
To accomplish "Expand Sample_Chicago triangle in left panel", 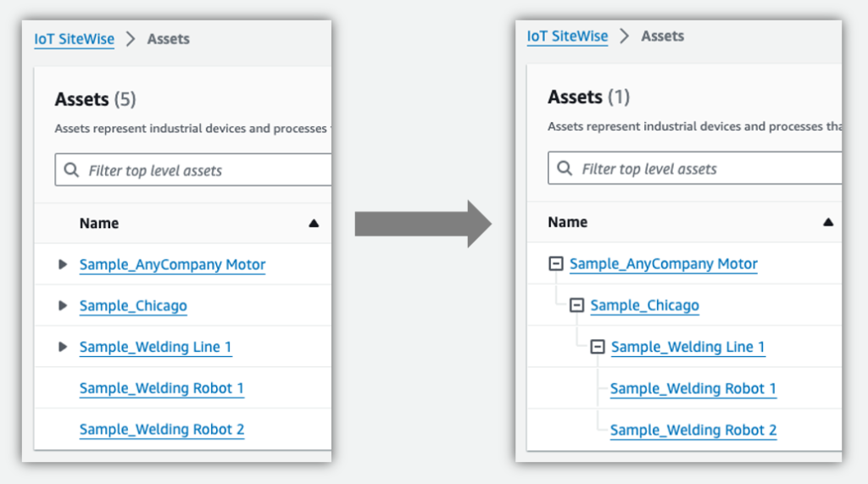I will tap(63, 306).
